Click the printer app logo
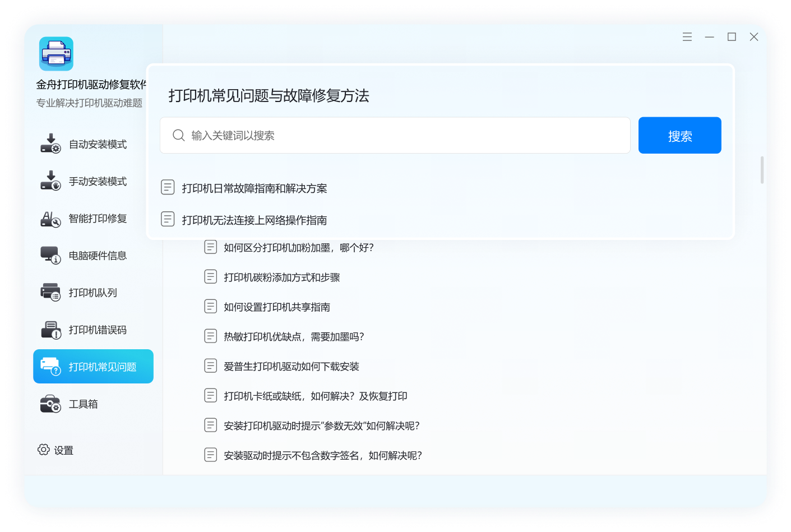Image resolution: width=791 pixels, height=532 pixels. click(56, 54)
